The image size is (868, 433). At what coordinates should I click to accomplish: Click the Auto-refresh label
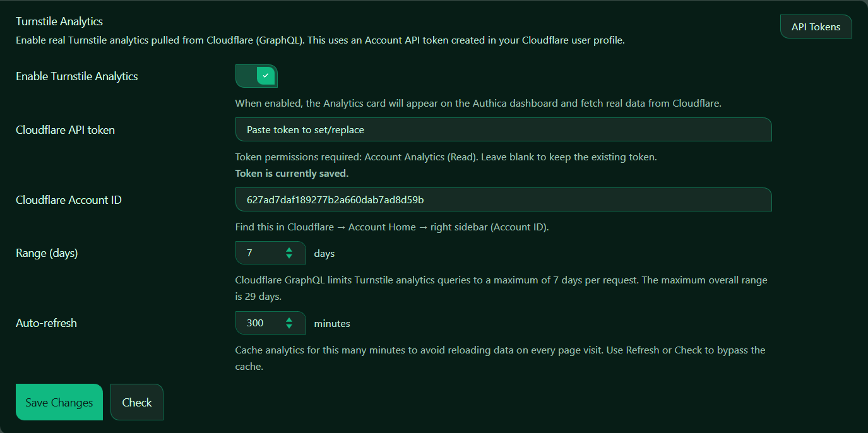[47, 323]
